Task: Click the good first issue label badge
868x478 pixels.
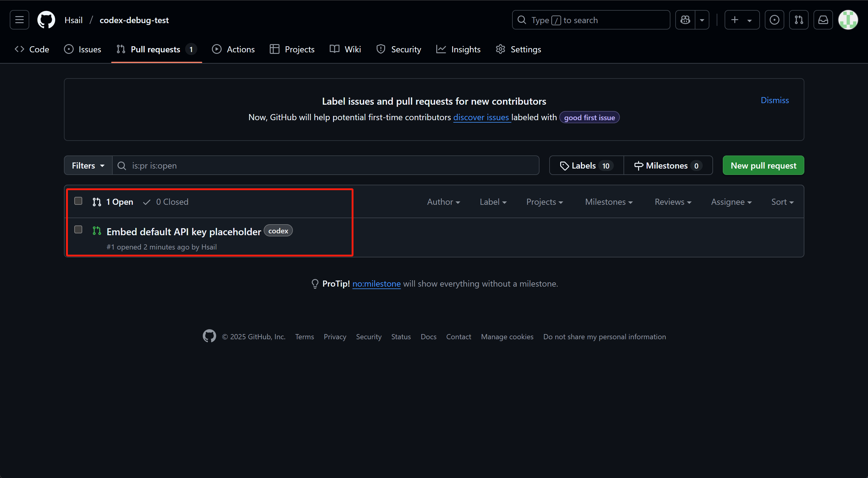Action: [x=589, y=117]
